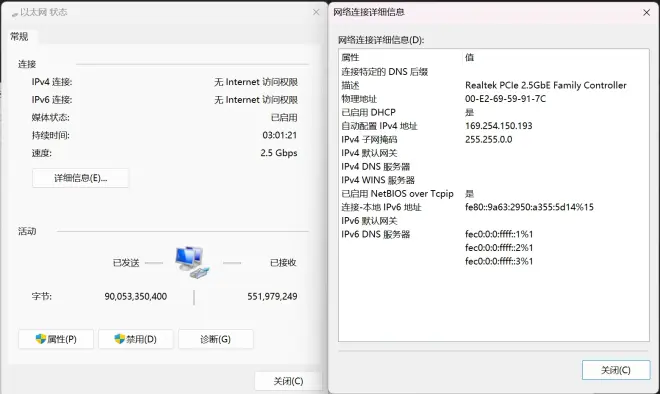Select the 物理地址 row label
660x394 pixels.
pos(359,99)
